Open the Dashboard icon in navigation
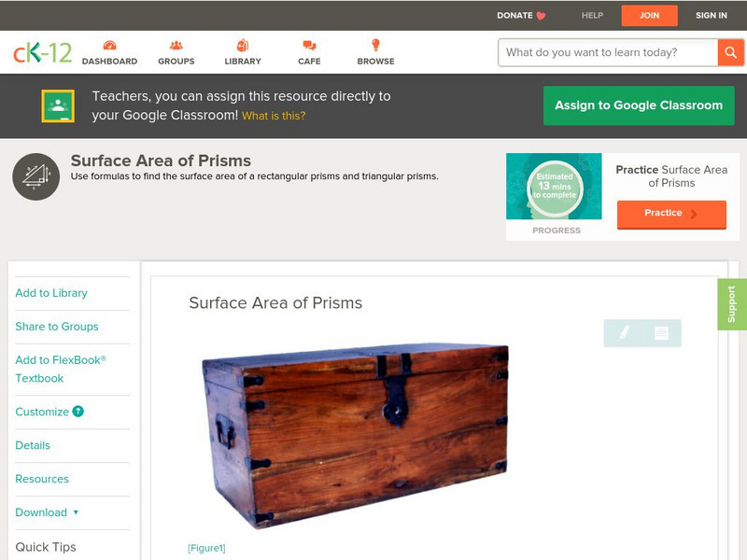Viewport: 747px width, 560px height. click(x=109, y=46)
